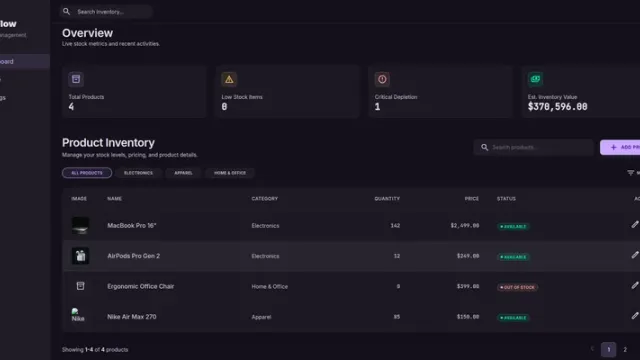Screen dimensions: 640x360
Task: Click the Est. Inventory Value money icon
Action: (535, 79)
